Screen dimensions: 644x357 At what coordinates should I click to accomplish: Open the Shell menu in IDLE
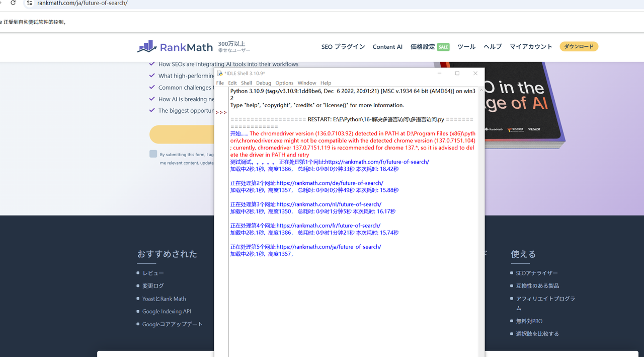(x=246, y=83)
